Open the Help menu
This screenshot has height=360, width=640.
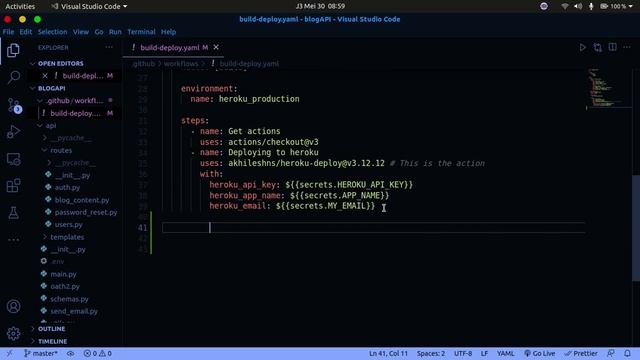tap(168, 32)
